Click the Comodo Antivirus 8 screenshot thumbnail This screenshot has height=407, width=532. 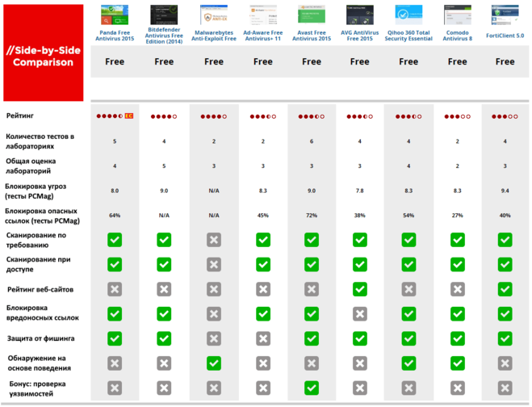point(457,15)
